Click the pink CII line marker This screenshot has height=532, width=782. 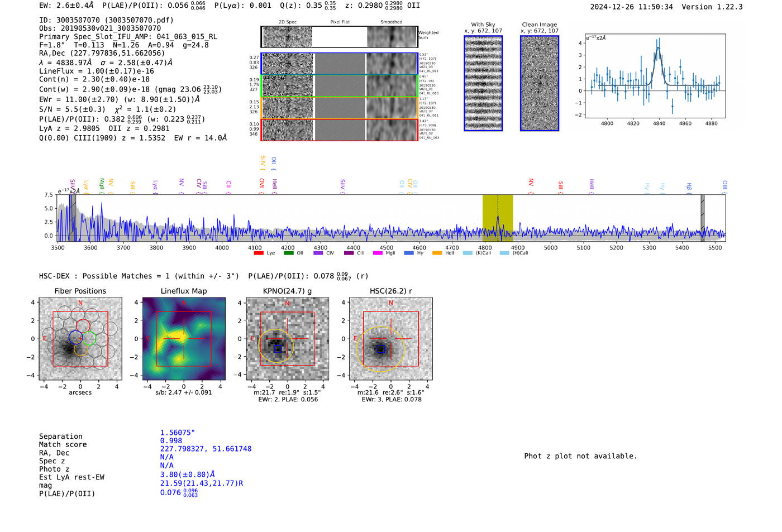[x=228, y=187]
